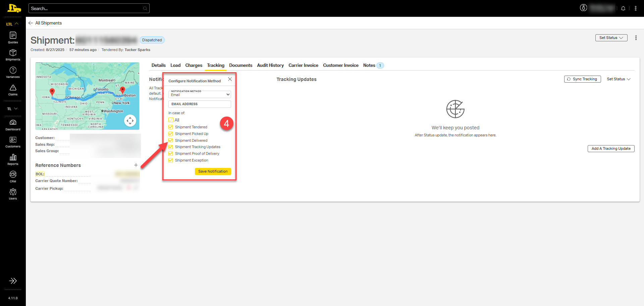The width and height of the screenshot is (644, 306).
Task: Uncheck Shipment Tracking Updates
Action: [x=171, y=147]
